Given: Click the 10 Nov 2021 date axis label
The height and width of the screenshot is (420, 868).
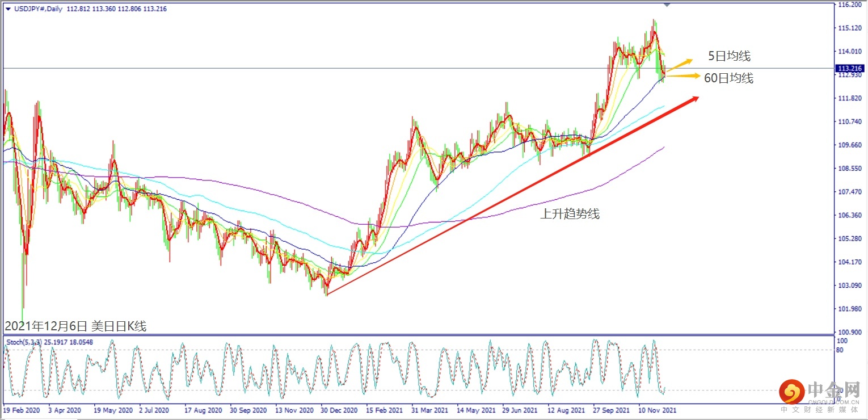Looking at the screenshot, I should [657, 409].
